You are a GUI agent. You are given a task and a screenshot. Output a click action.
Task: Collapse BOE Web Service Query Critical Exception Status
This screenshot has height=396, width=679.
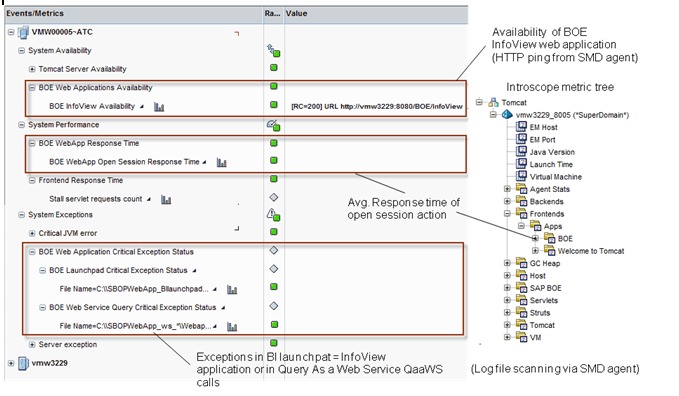(x=42, y=308)
